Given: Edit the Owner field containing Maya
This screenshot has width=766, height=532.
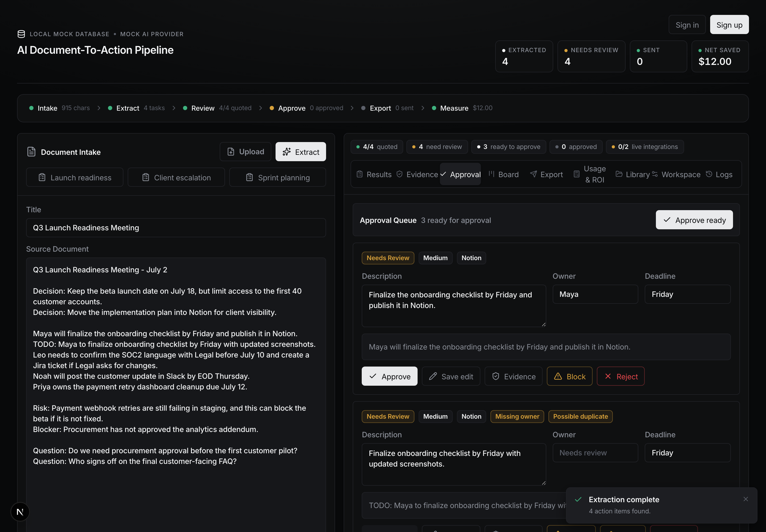Looking at the screenshot, I should 595,294.
